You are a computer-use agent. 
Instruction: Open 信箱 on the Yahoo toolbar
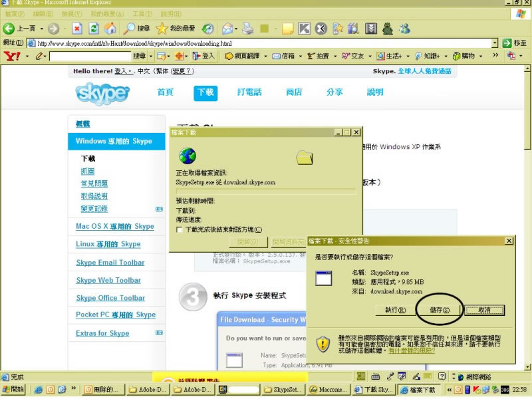(x=283, y=56)
